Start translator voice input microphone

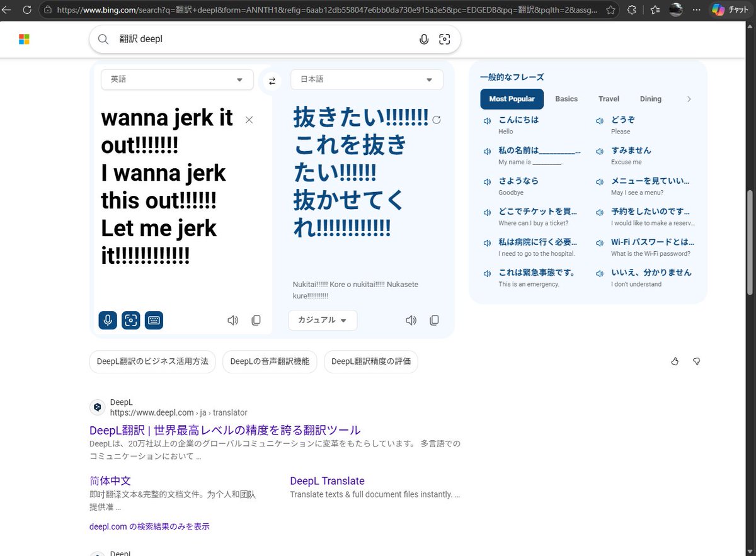pos(108,320)
